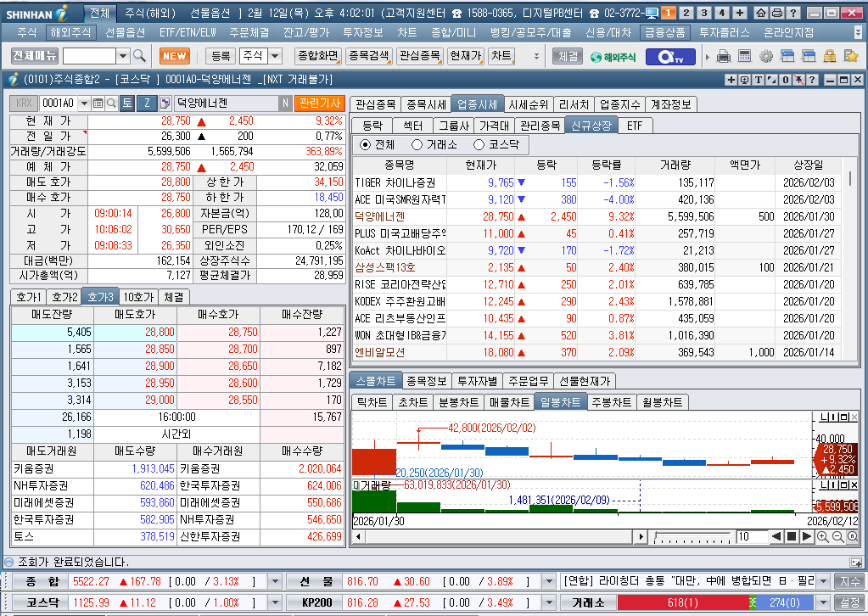Image resolution: width=868 pixels, height=616 pixels.
Task: Click the pin icon in stock window title bar
Action: [798, 81]
